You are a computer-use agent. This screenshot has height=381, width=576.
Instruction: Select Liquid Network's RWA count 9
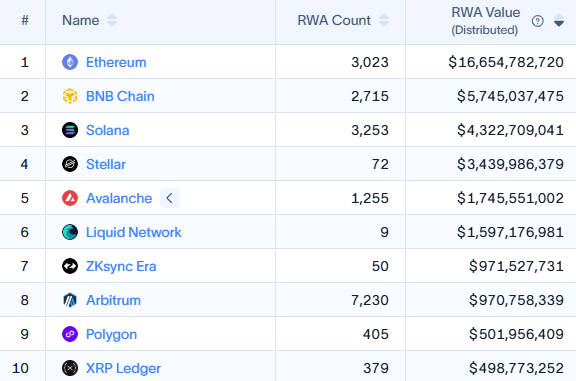pos(384,232)
